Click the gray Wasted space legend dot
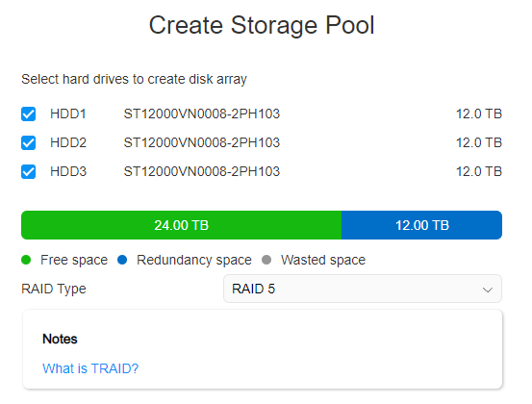This screenshot has height=404, width=532. pyautogui.click(x=266, y=260)
